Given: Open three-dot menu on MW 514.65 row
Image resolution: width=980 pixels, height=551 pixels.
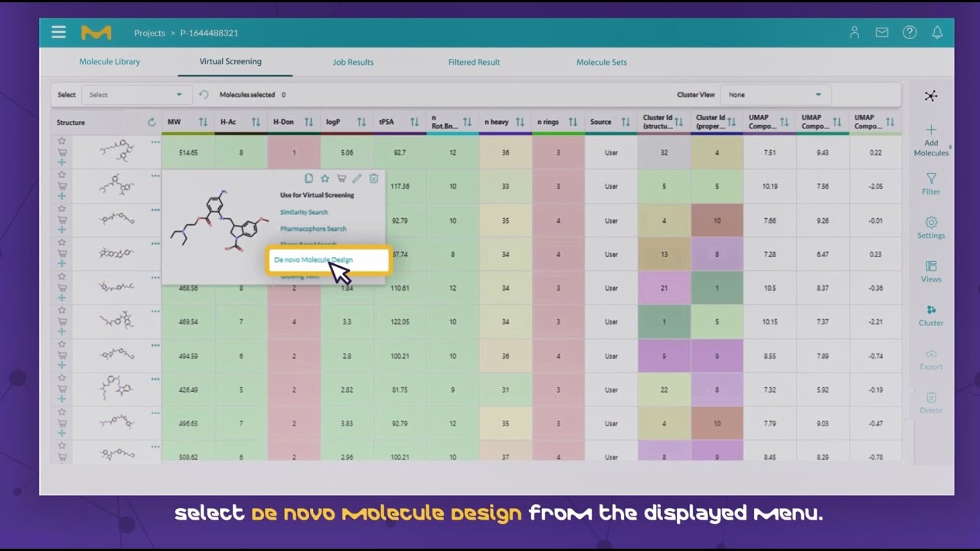Looking at the screenshot, I should 155,142.
